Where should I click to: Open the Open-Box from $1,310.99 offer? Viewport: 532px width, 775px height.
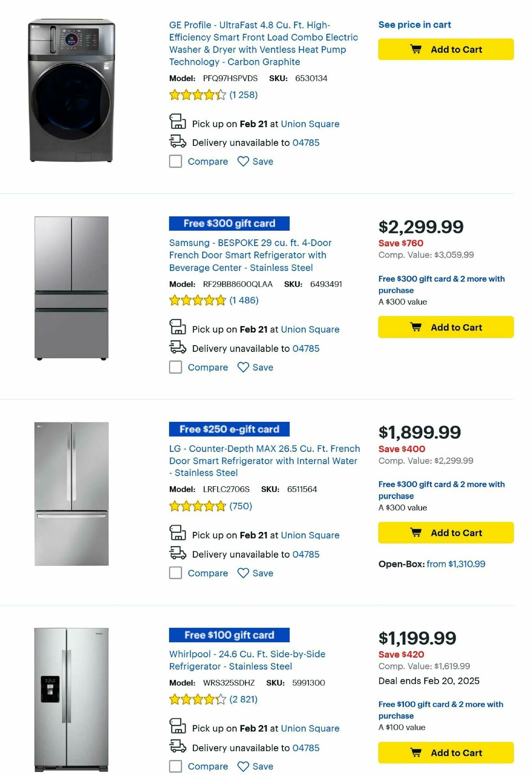[x=455, y=564]
